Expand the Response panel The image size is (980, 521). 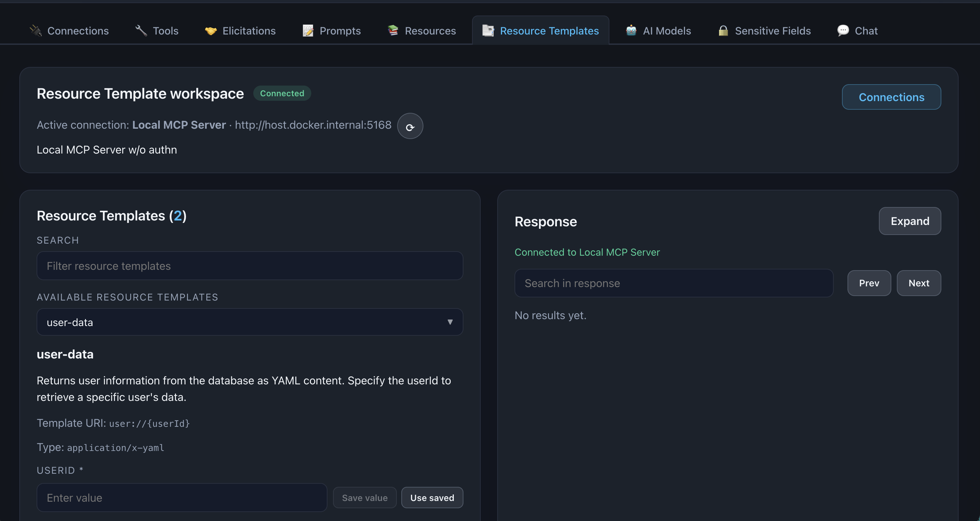point(910,221)
